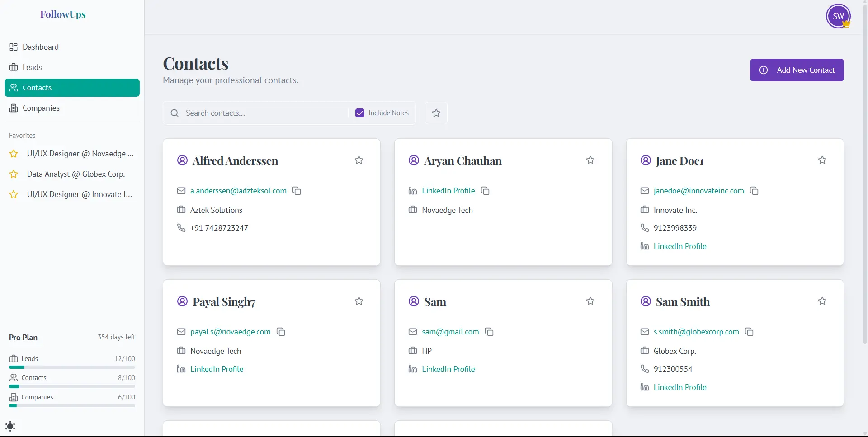The image size is (868, 437).
Task: Click the Sam card profile icon
Action: tap(414, 301)
